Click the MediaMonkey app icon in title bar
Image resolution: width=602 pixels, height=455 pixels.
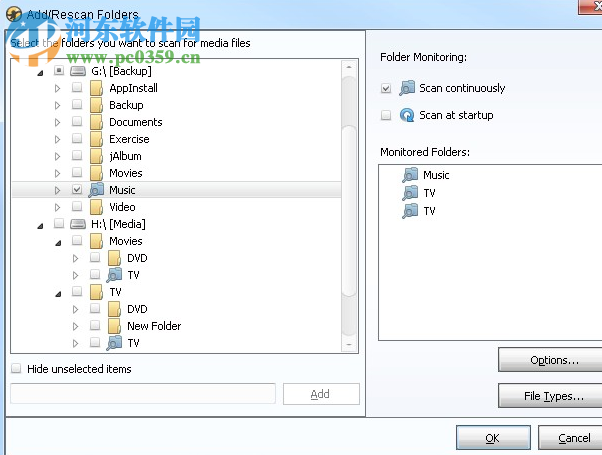pos(14,15)
